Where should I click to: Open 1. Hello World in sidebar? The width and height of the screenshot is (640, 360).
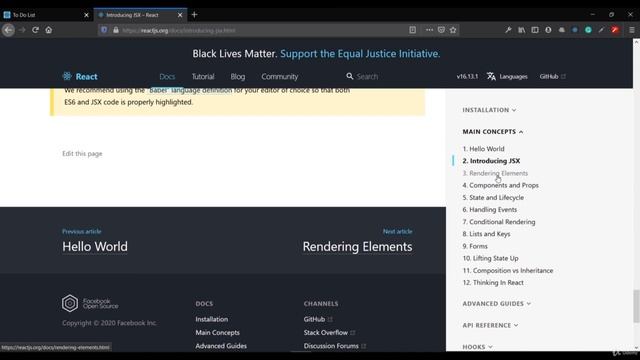pyautogui.click(x=483, y=149)
